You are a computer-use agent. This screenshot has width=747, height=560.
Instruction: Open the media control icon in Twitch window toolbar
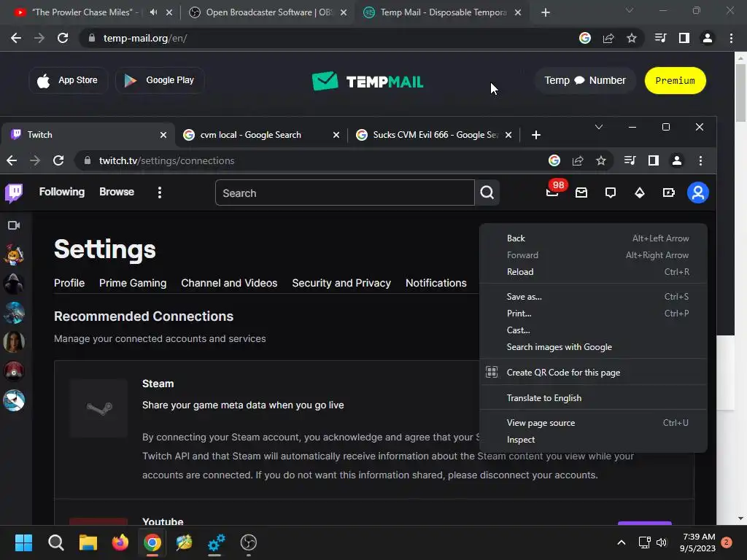tap(630, 160)
